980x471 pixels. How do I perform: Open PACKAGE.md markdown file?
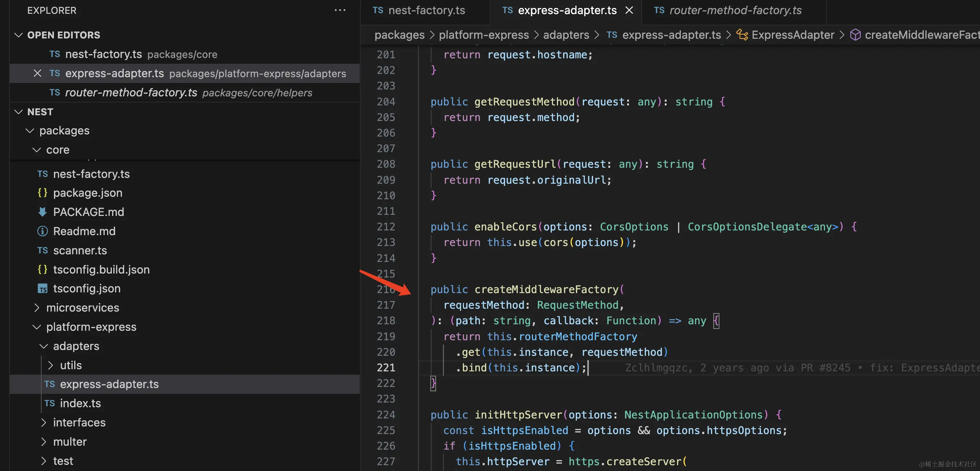tap(88, 212)
